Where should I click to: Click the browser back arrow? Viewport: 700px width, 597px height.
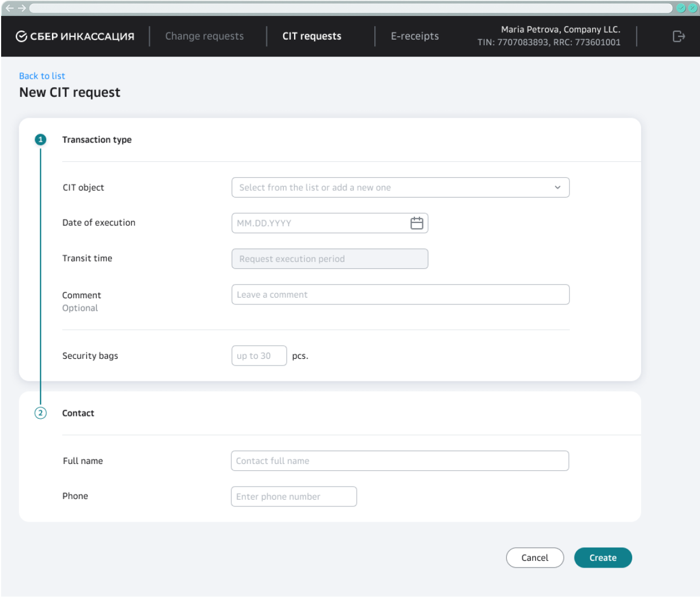point(9,8)
